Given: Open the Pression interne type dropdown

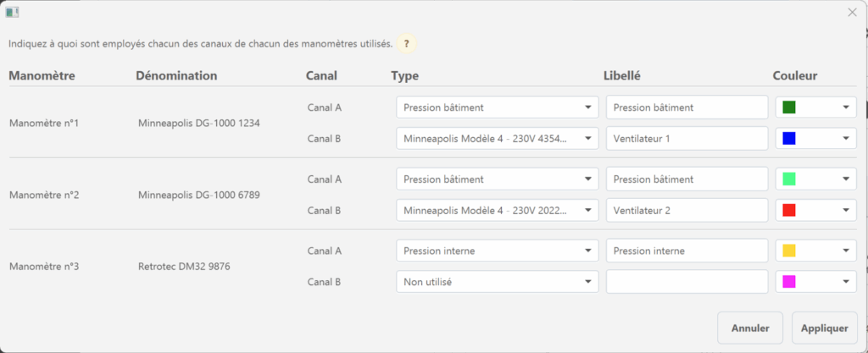Looking at the screenshot, I should (497, 251).
